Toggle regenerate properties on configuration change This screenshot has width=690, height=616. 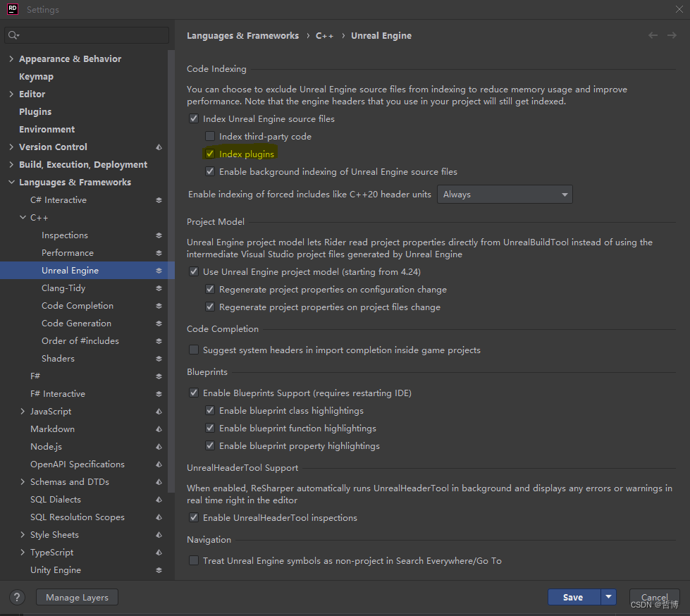tap(210, 289)
